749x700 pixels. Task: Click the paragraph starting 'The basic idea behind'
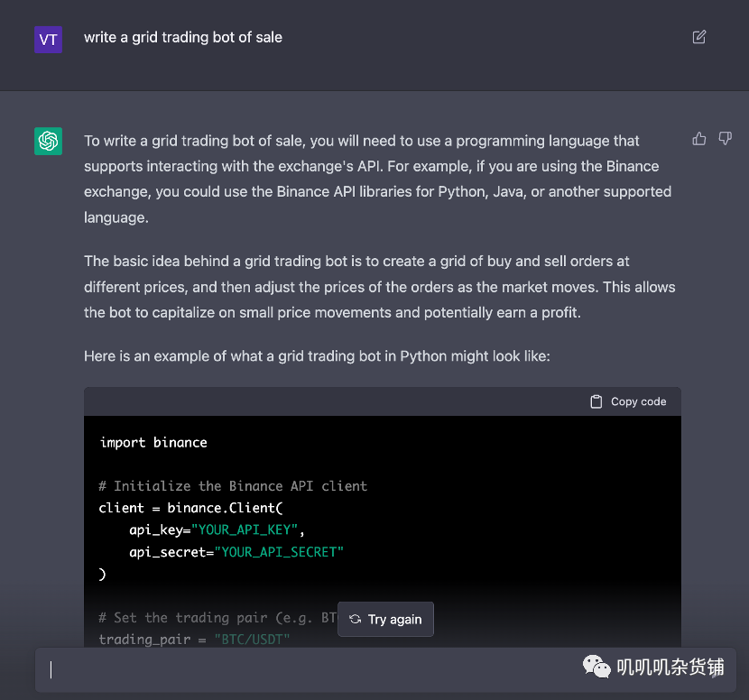pyautogui.click(x=380, y=287)
